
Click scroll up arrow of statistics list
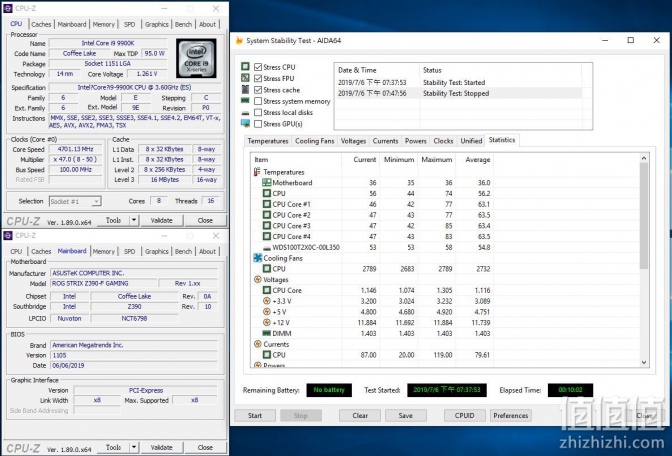click(x=644, y=158)
